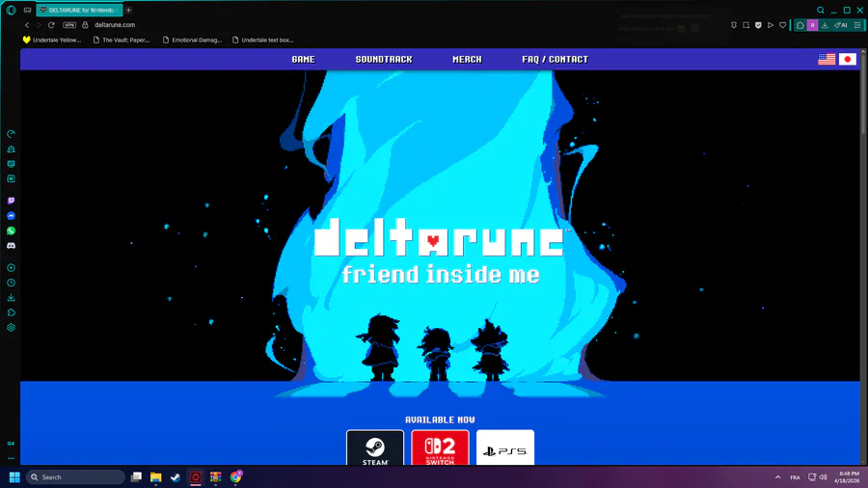This screenshot has width=868, height=488.
Task: Open the workspaces icon beside the tab
Action: point(27,10)
